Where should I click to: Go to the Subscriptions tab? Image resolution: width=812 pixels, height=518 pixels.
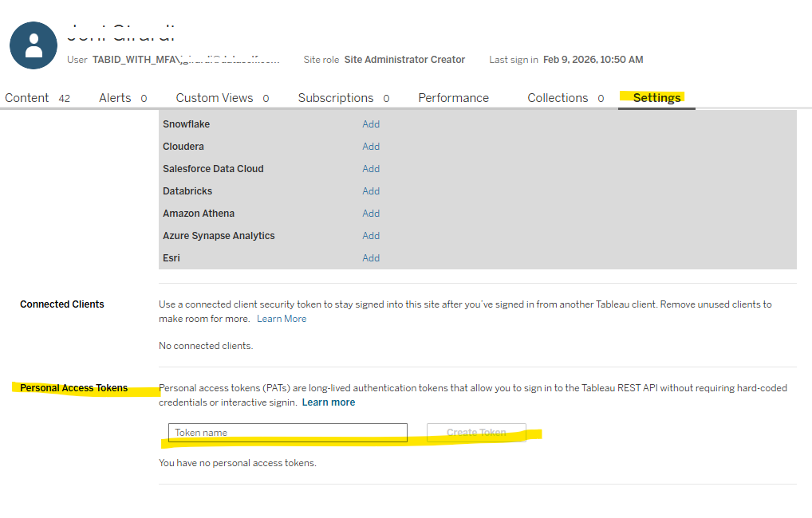[335, 98]
